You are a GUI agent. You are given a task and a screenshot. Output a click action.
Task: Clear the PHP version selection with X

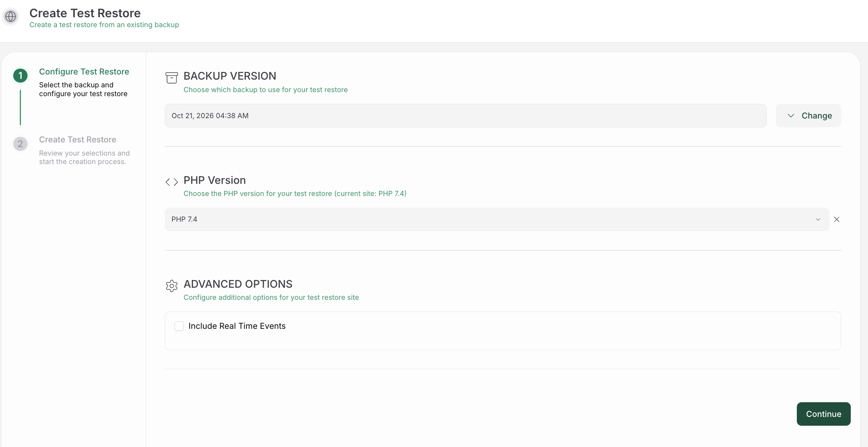837,219
